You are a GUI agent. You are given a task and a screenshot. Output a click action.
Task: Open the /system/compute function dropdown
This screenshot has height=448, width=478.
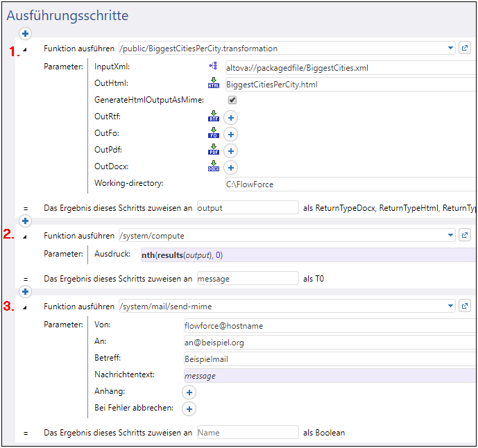click(450, 235)
